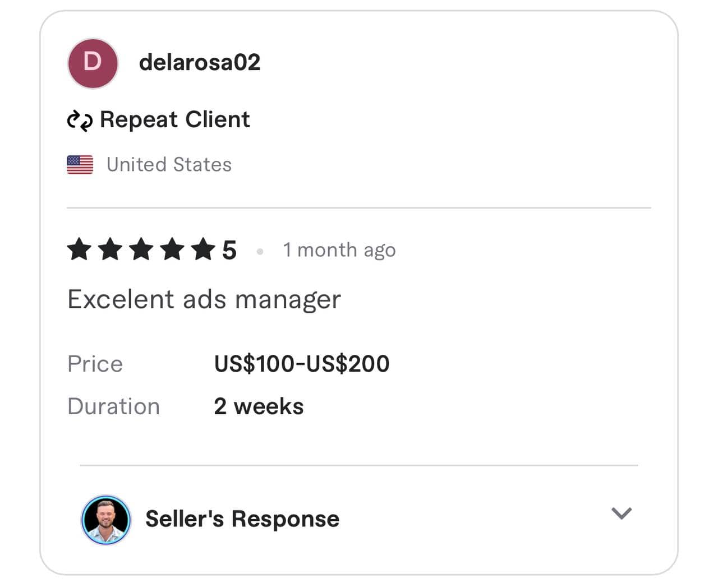The height and width of the screenshot is (588, 718).
Task: Click the first rating star
Action: pyautogui.click(x=79, y=249)
